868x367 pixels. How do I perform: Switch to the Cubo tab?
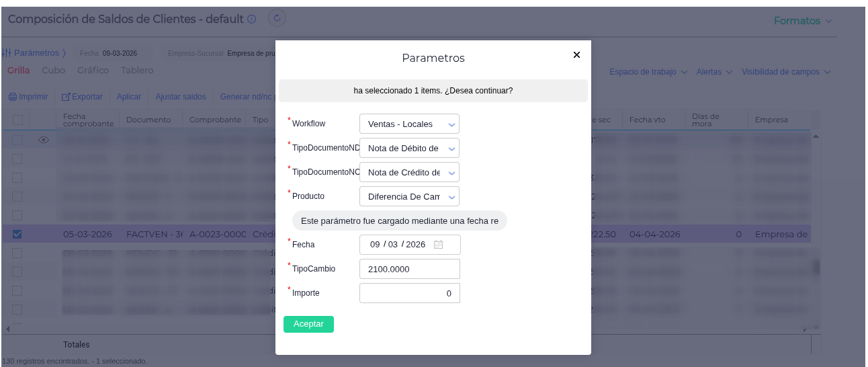53,71
